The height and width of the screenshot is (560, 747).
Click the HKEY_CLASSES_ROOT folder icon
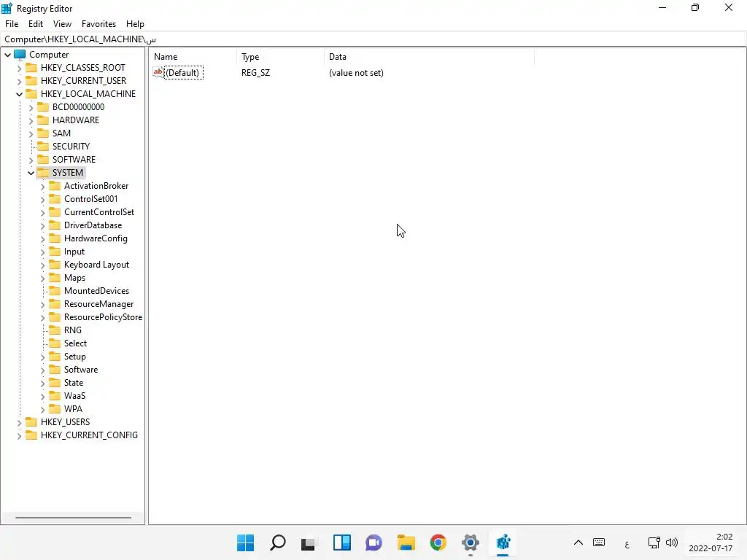(x=31, y=68)
